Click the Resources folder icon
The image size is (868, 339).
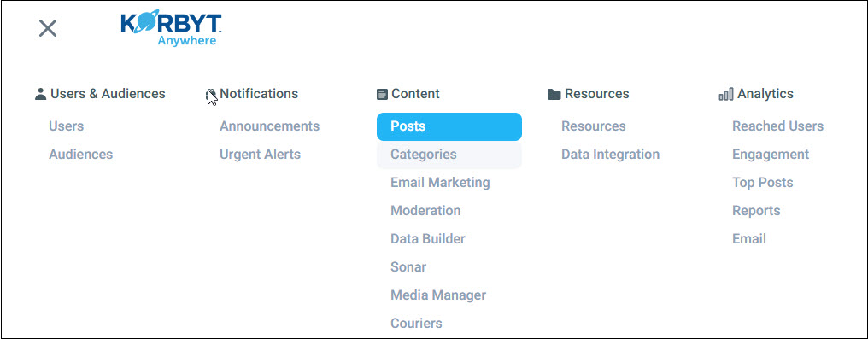[554, 95]
